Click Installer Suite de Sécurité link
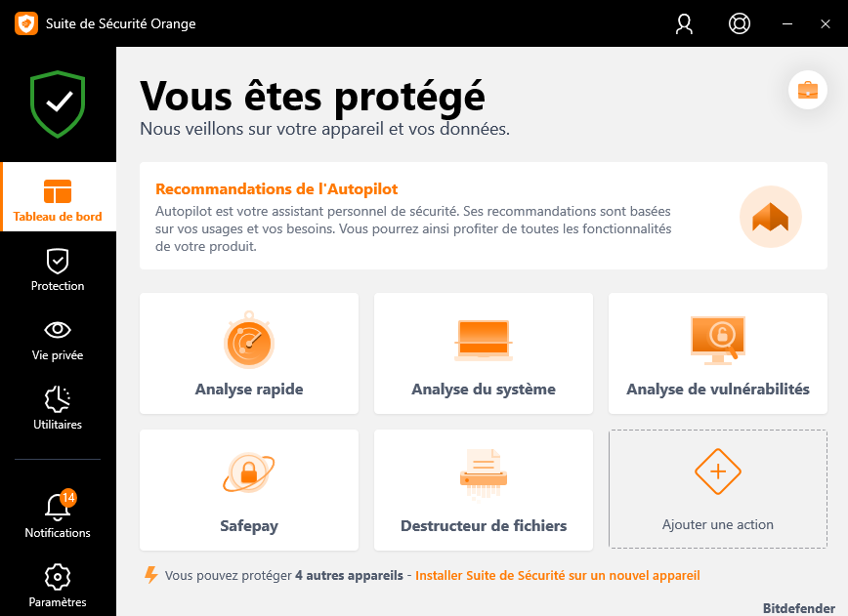This screenshot has height=616, width=848. click(x=557, y=576)
